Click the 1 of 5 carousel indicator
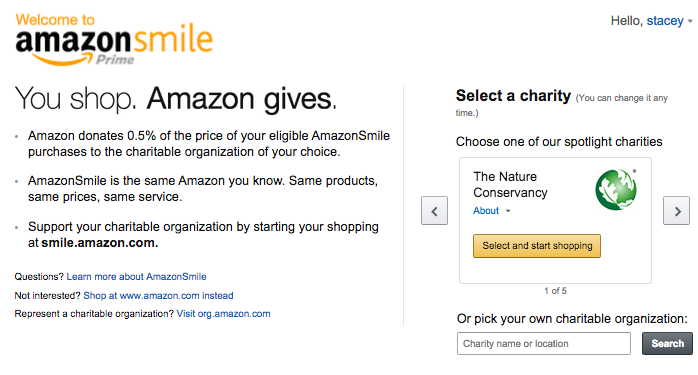698x375 pixels. pyautogui.click(x=555, y=291)
